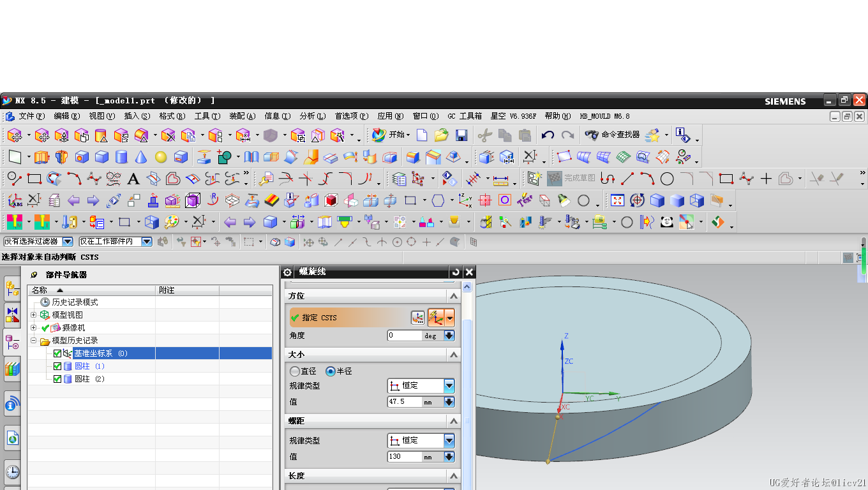The image size is (868, 490).
Task: Open the HB_MOULD M6.8 menu
Action: coord(604,116)
